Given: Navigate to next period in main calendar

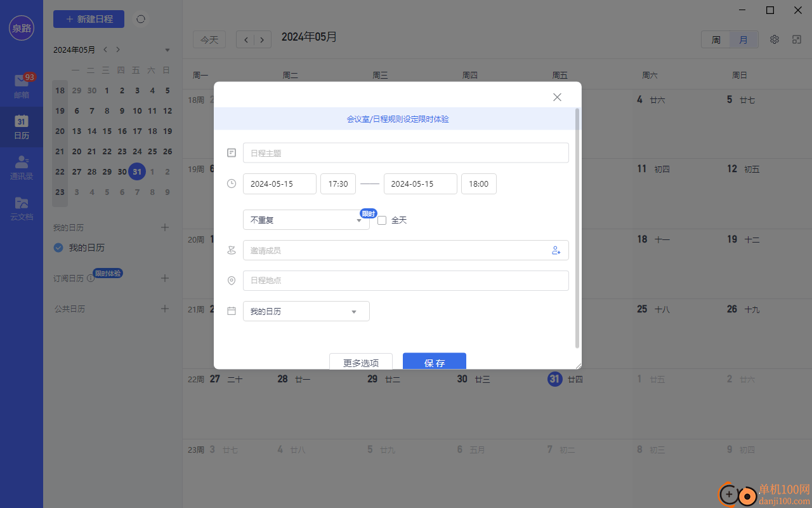Looking at the screenshot, I should (263, 39).
